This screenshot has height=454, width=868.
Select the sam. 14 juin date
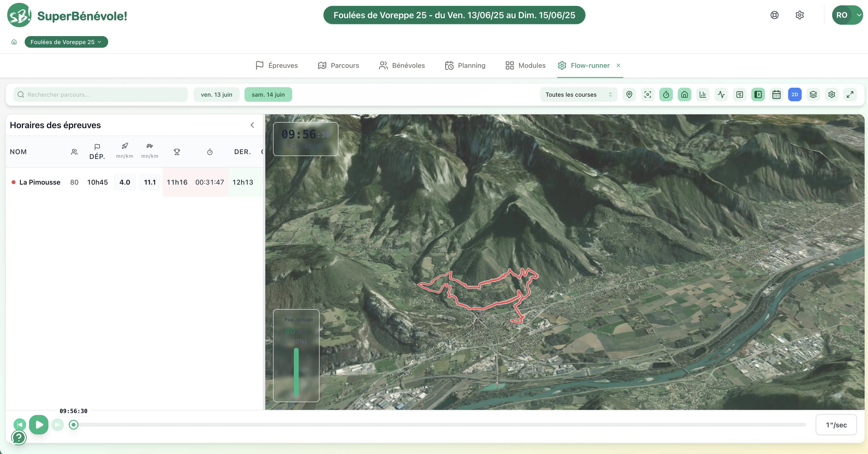[x=268, y=94]
